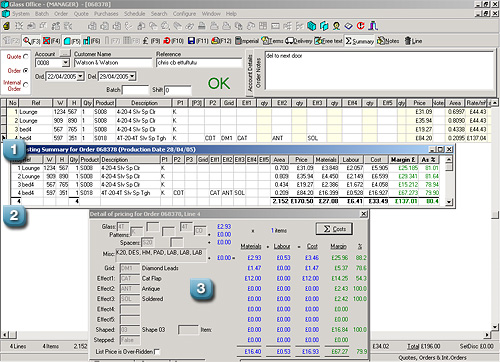Tick the List Price is Over Ridden checkbox
The width and height of the screenshot is (500, 362).
157,351
